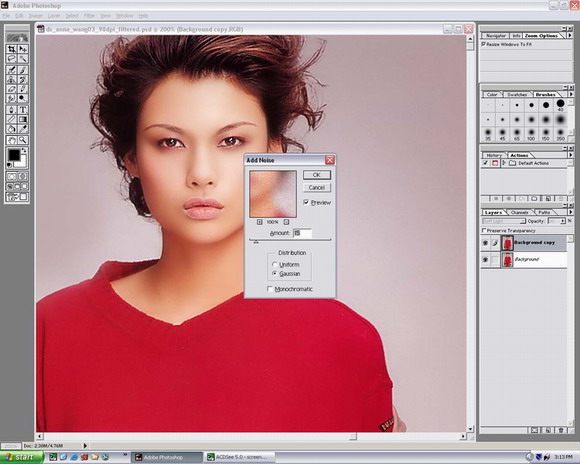This screenshot has width=580, height=464.
Task: Click the Adobe Photoshop taskbar button
Action: pyautogui.click(x=167, y=457)
